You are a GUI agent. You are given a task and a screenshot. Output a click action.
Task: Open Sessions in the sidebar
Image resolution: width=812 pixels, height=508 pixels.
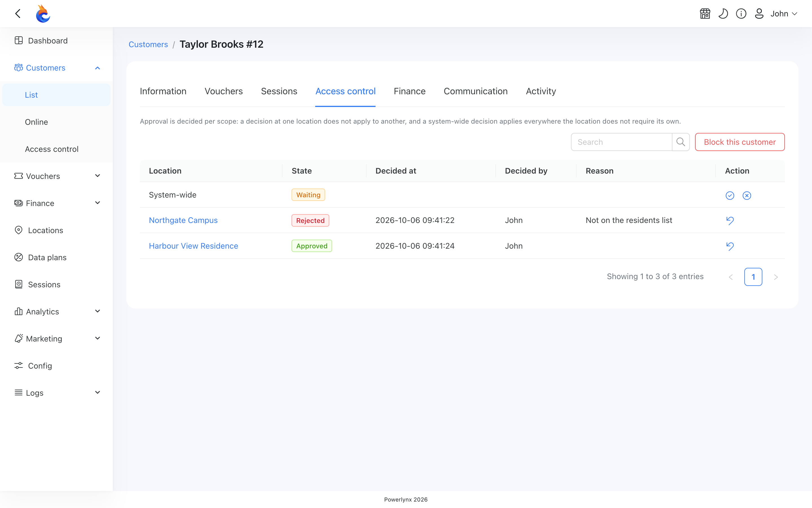coord(56,284)
